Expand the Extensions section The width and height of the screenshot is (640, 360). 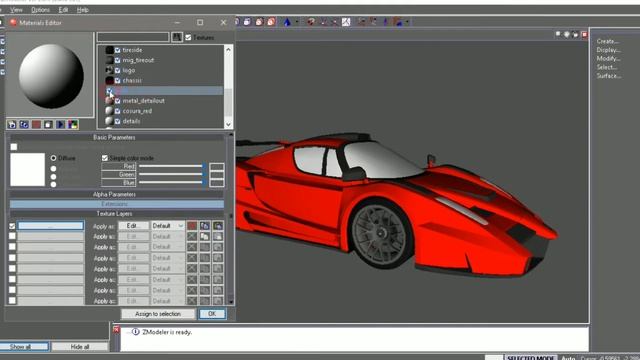[117, 204]
